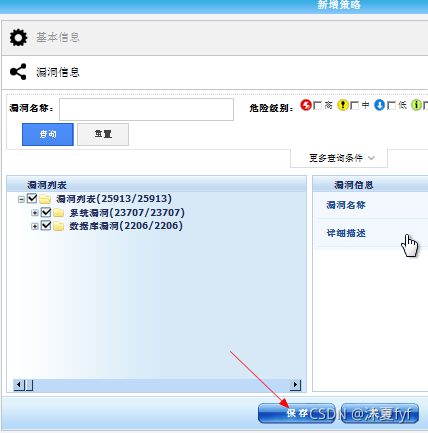Click the blue low-risk level icon
The height and width of the screenshot is (433, 428).
(x=379, y=105)
